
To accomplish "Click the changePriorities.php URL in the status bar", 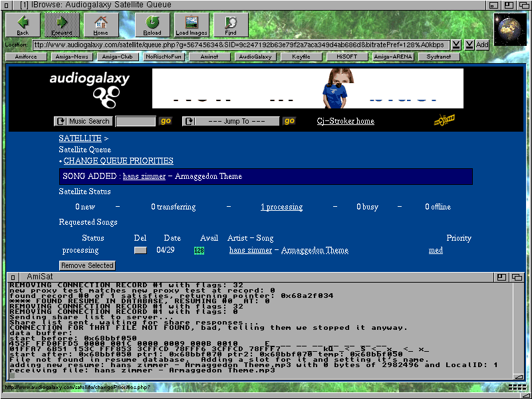I will tap(78, 387).
